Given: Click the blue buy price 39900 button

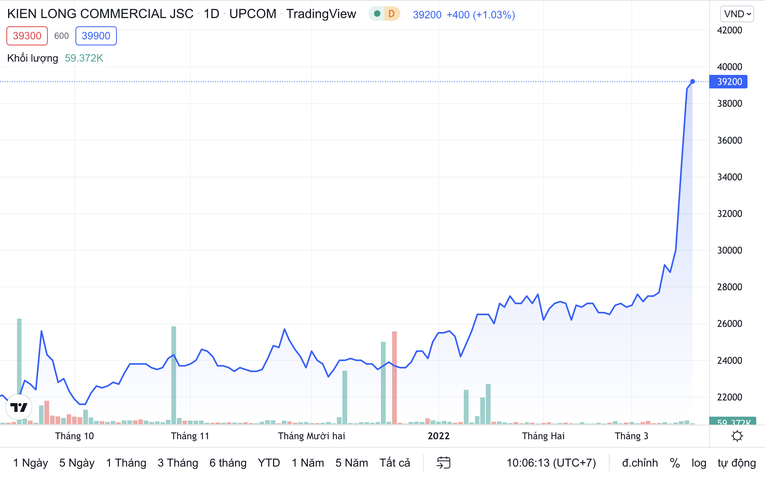Looking at the screenshot, I should point(96,36).
